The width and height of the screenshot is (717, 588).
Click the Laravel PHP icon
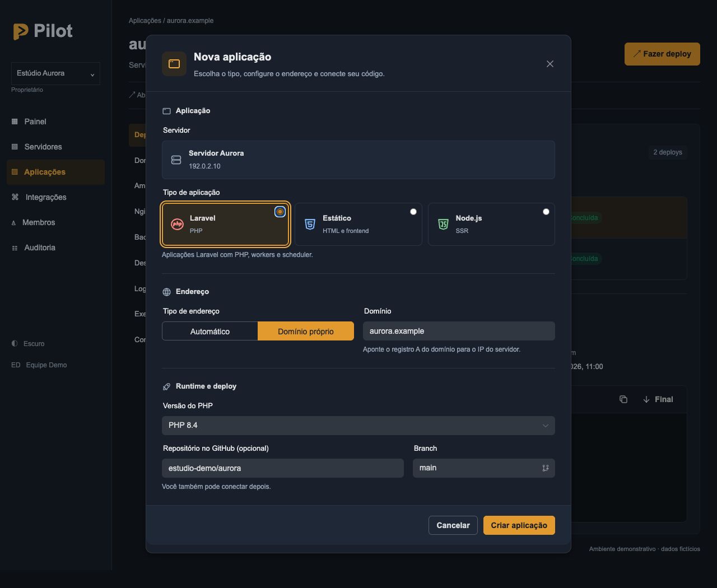[x=177, y=224]
